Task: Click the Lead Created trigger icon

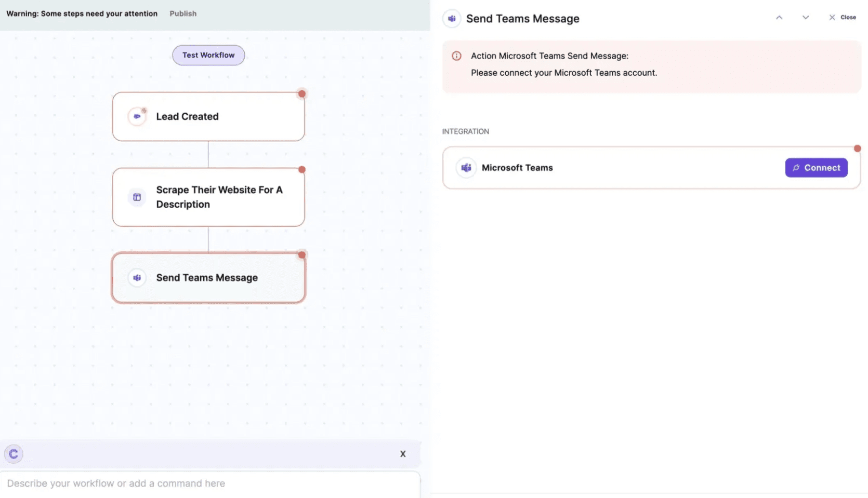Action: click(x=137, y=116)
